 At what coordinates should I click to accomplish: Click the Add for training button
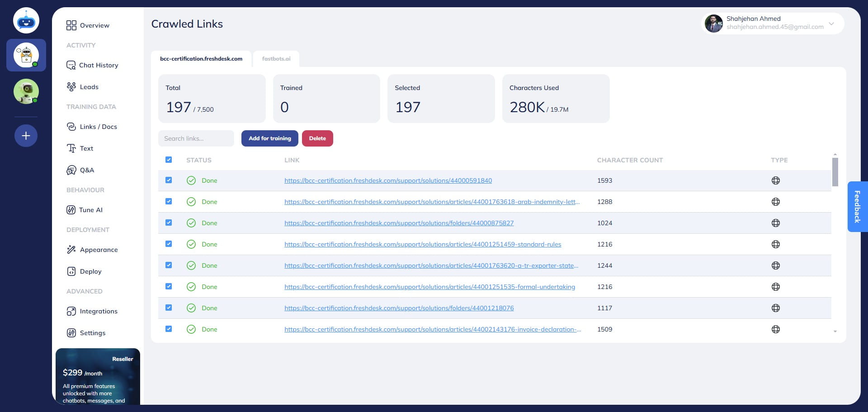[270, 138]
